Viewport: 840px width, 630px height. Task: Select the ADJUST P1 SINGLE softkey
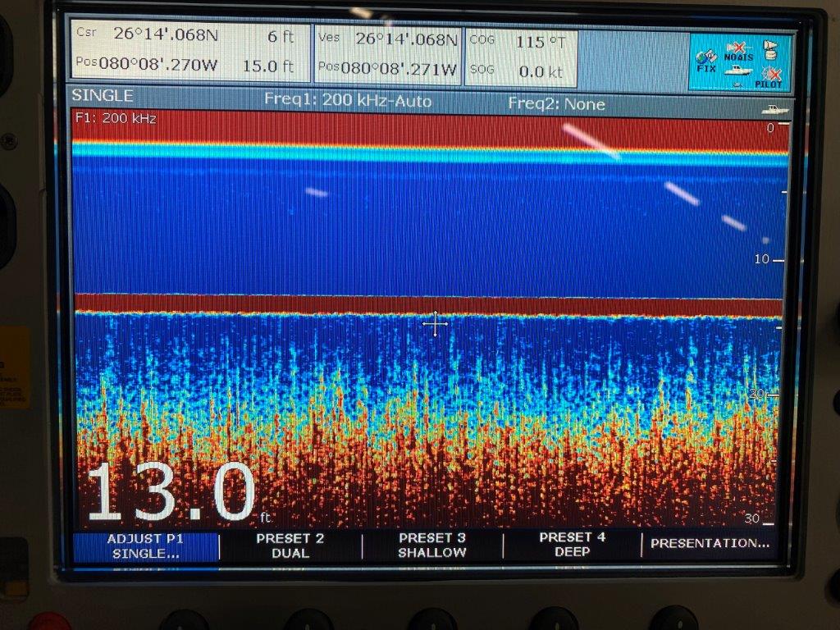point(145,546)
